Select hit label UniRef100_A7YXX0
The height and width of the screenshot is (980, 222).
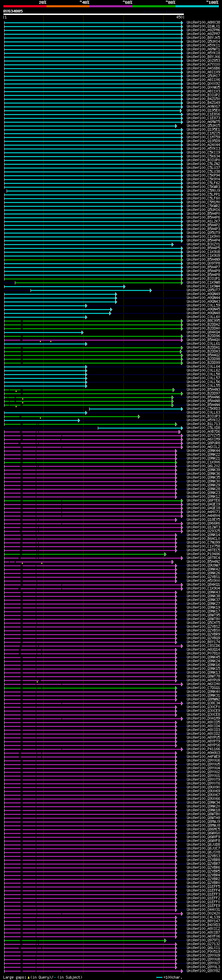click(203, 65)
